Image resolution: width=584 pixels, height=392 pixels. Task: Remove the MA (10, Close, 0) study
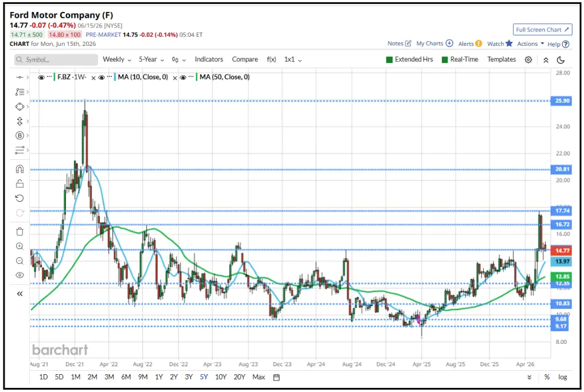(x=175, y=78)
